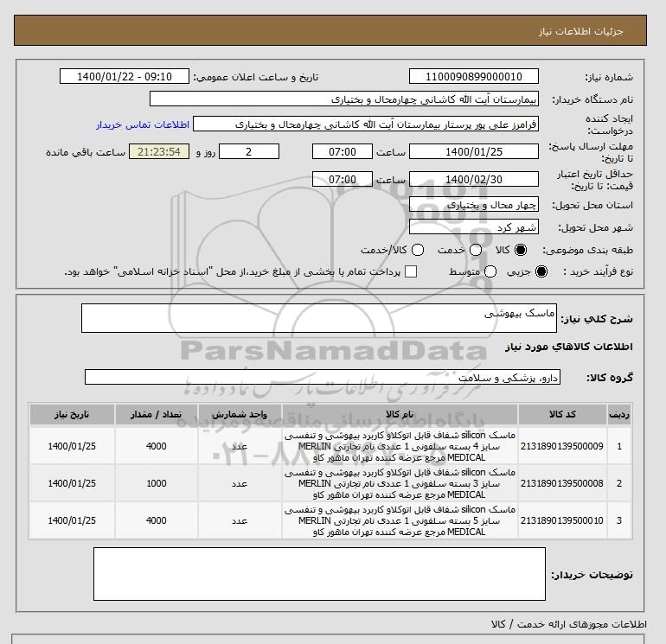Click the واحد شمارش column header
This screenshot has width=666, height=644.
click(240, 414)
